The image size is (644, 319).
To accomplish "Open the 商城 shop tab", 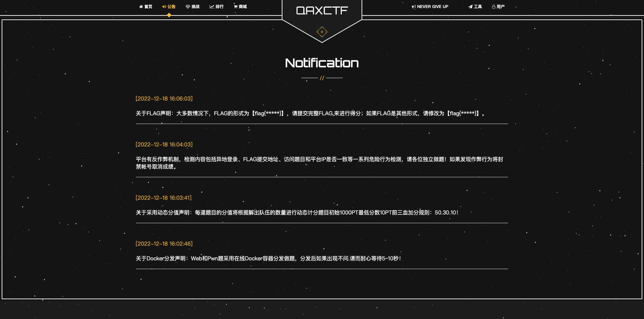I will click(243, 6).
